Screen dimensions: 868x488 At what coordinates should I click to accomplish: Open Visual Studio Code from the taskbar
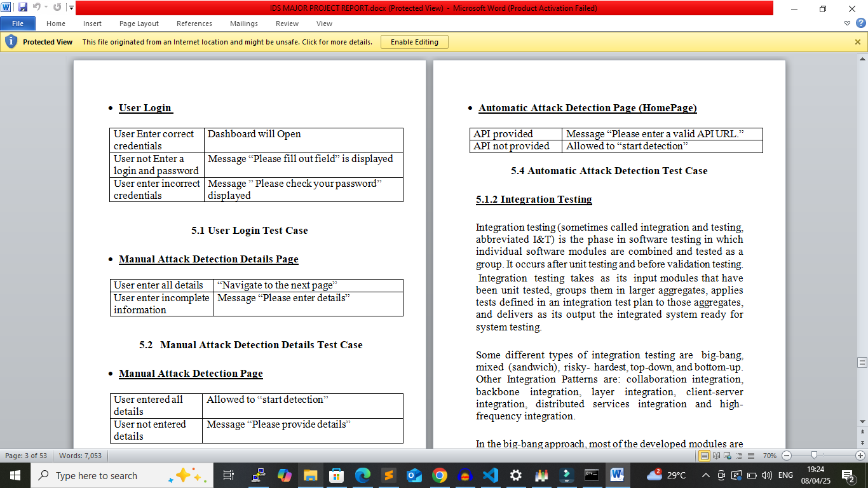[x=490, y=475]
